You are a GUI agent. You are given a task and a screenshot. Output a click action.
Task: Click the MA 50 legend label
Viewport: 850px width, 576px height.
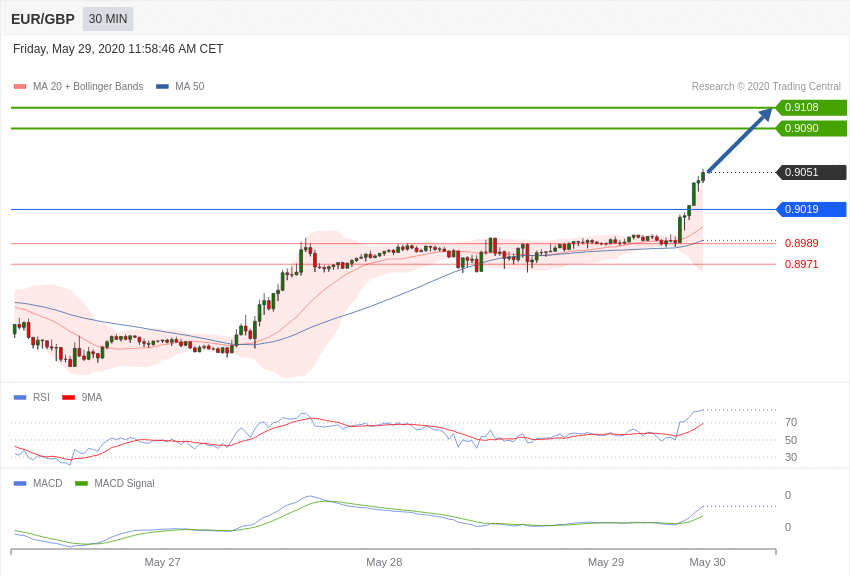pyautogui.click(x=190, y=86)
